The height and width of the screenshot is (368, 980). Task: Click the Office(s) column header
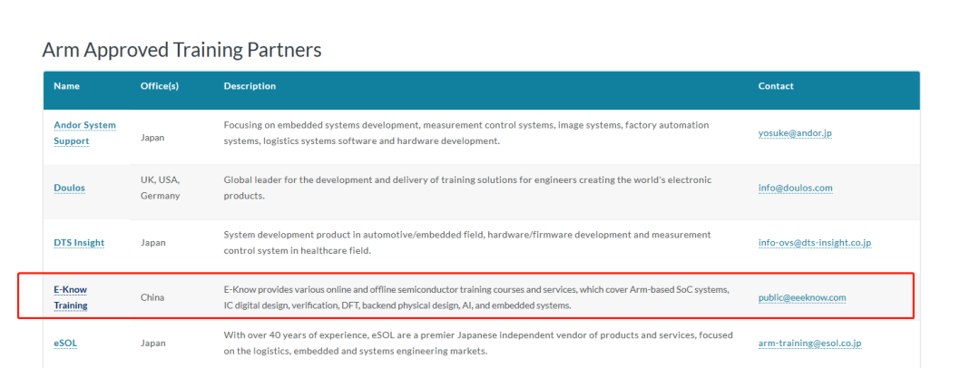click(160, 86)
